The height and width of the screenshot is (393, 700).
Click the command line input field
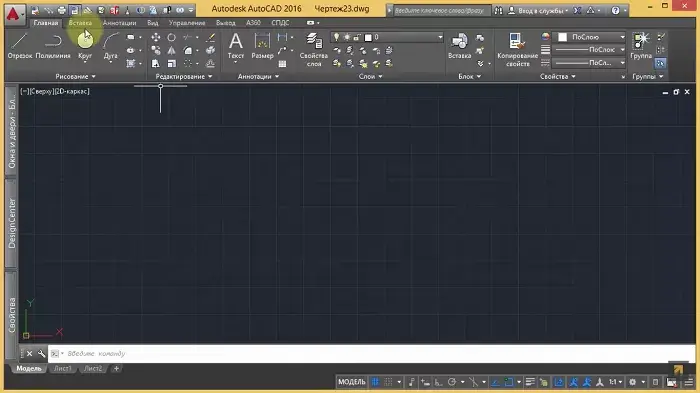(371, 353)
